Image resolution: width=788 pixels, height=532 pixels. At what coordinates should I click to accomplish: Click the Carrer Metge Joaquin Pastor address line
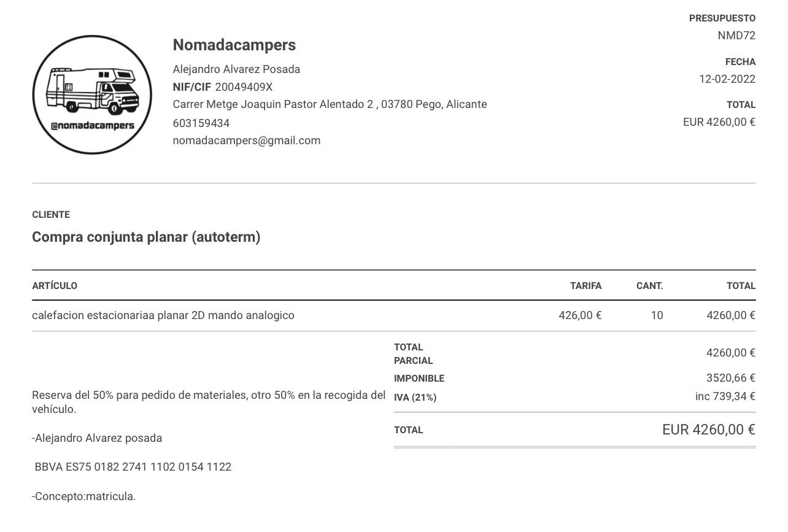330,104
